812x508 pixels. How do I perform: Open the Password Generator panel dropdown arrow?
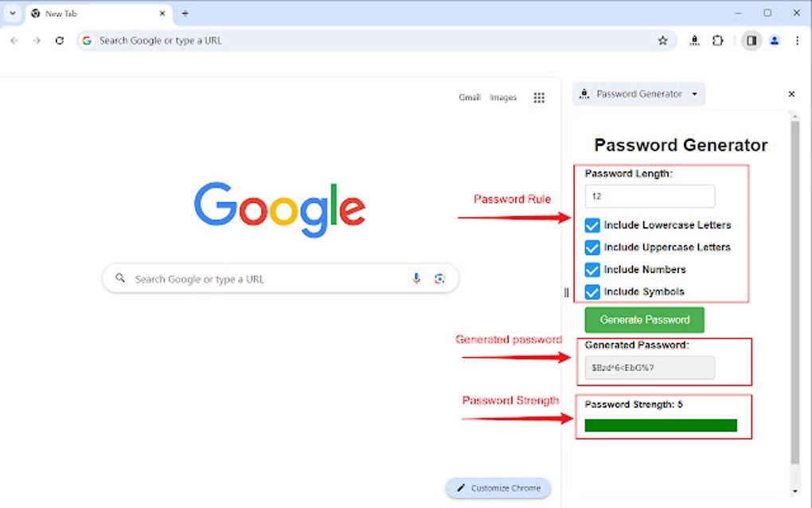pyautogui.click(x=694, y=94)
